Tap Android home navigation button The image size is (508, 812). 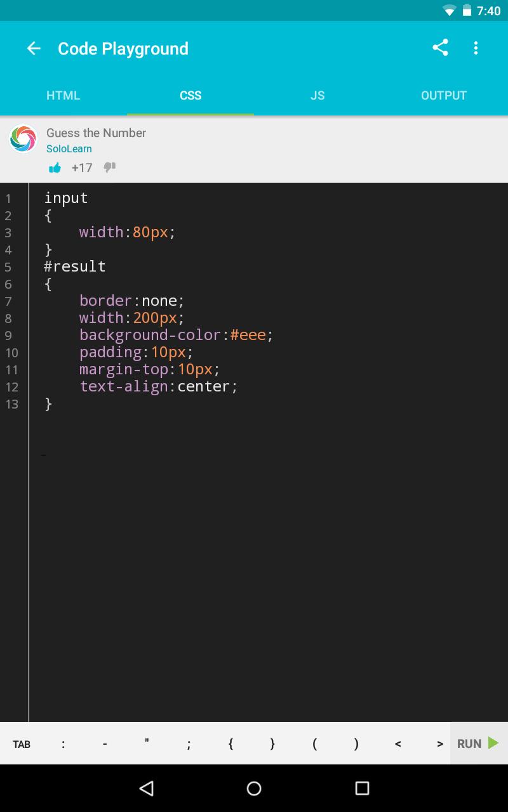point(254,788)
